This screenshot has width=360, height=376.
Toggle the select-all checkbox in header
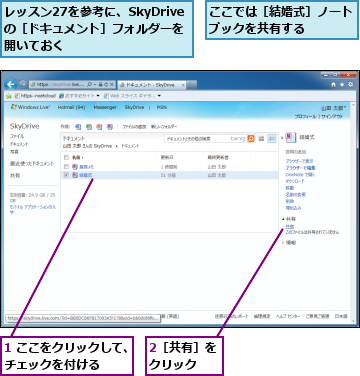tap(66, 157)
